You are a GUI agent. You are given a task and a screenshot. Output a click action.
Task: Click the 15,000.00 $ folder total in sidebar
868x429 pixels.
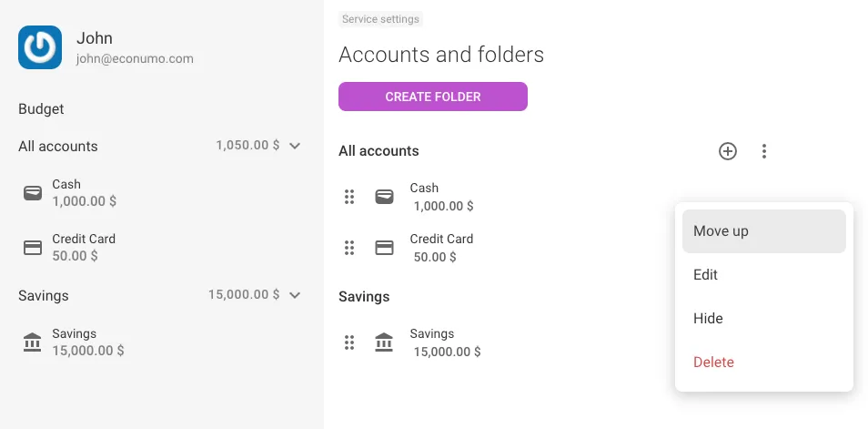244,294
